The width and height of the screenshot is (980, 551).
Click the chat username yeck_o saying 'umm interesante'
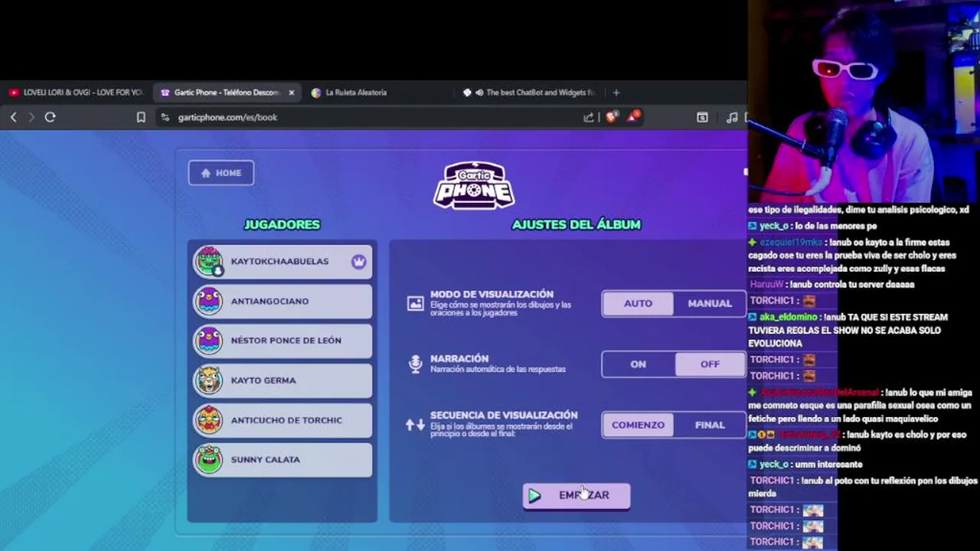click(773, 465)
